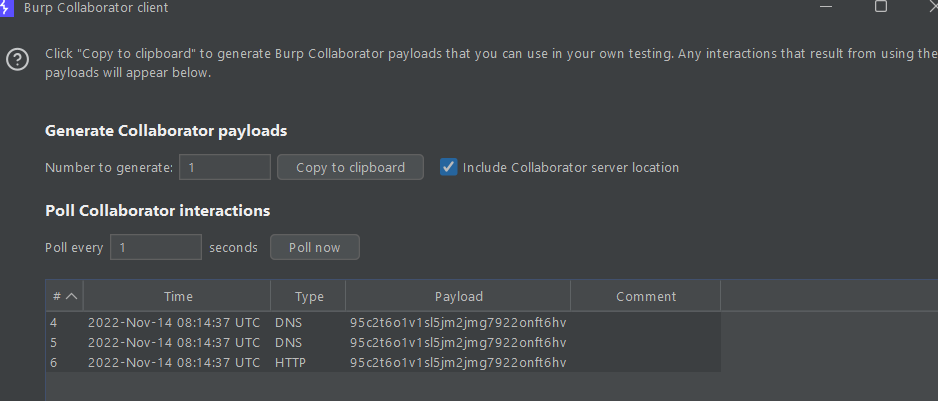
Task: Click the help question mark icon
Action: (17, 60)
